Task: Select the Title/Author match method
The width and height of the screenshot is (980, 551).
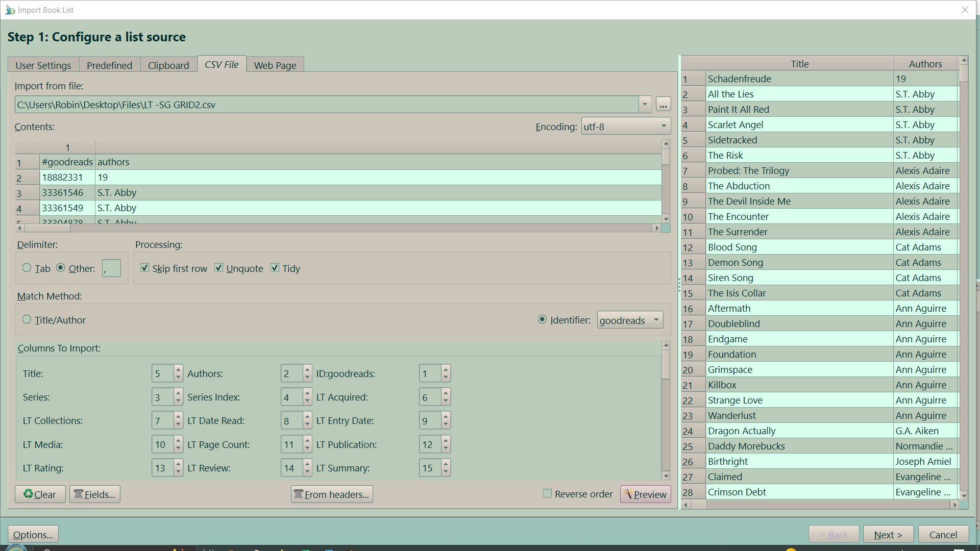Action: pos(27,319)
